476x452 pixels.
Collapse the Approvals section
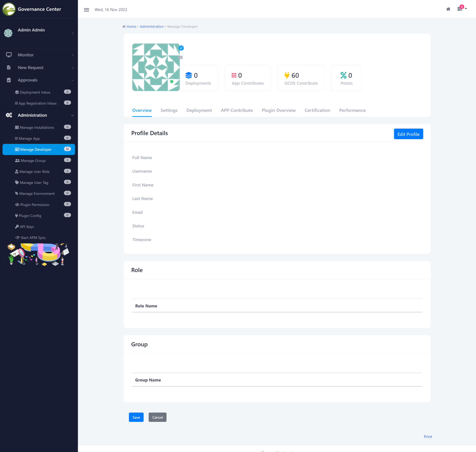(72, 80)
